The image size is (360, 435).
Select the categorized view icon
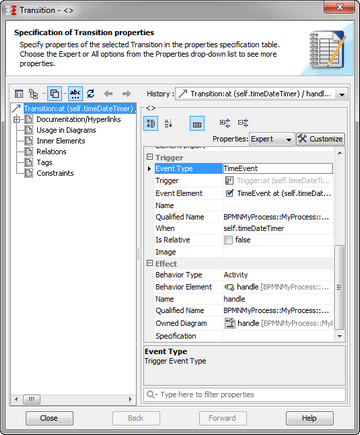tap(151, 124)
